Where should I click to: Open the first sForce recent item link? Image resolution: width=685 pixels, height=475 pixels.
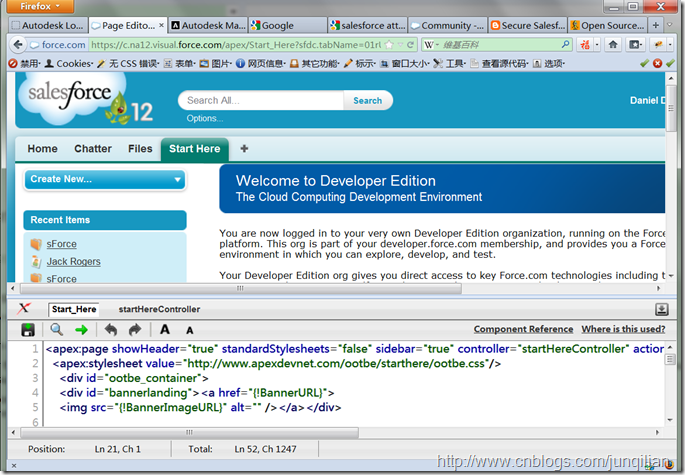point(62,244)
